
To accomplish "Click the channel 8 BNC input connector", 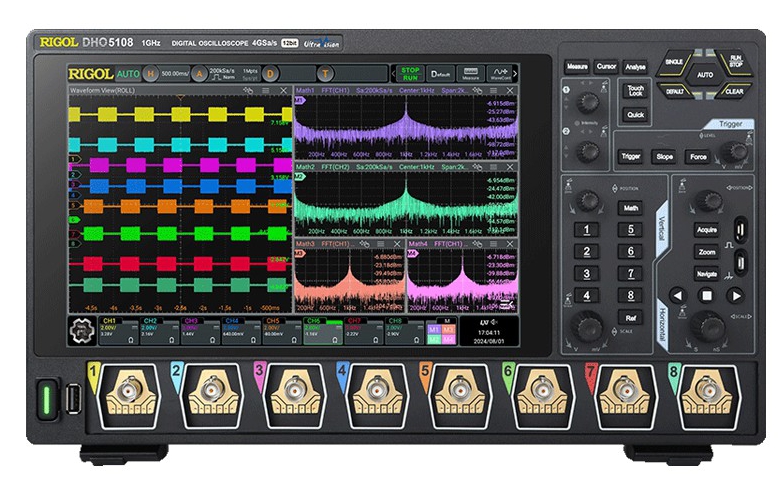I will pyautogui.click(x=706, y=390).
